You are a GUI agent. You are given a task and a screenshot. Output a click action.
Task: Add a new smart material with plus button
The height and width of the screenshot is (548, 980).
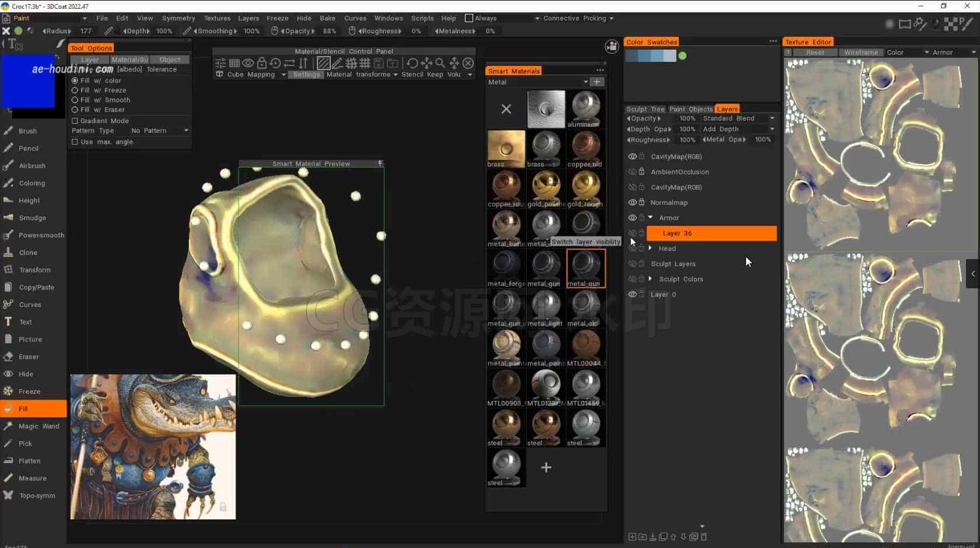coord(546,467)
